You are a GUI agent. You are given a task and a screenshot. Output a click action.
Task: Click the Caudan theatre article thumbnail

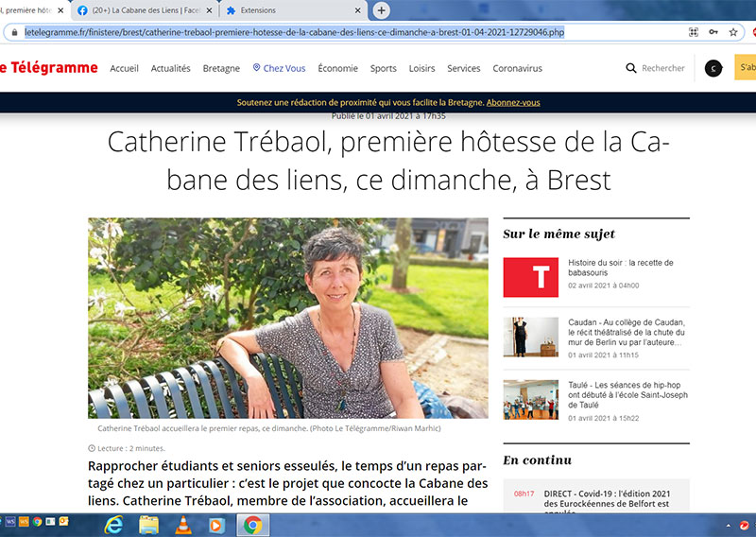point(530,337)
